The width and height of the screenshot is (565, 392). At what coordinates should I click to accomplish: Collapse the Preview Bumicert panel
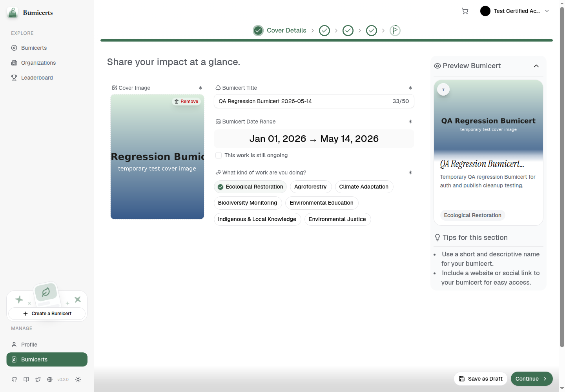tap(536, 66)
